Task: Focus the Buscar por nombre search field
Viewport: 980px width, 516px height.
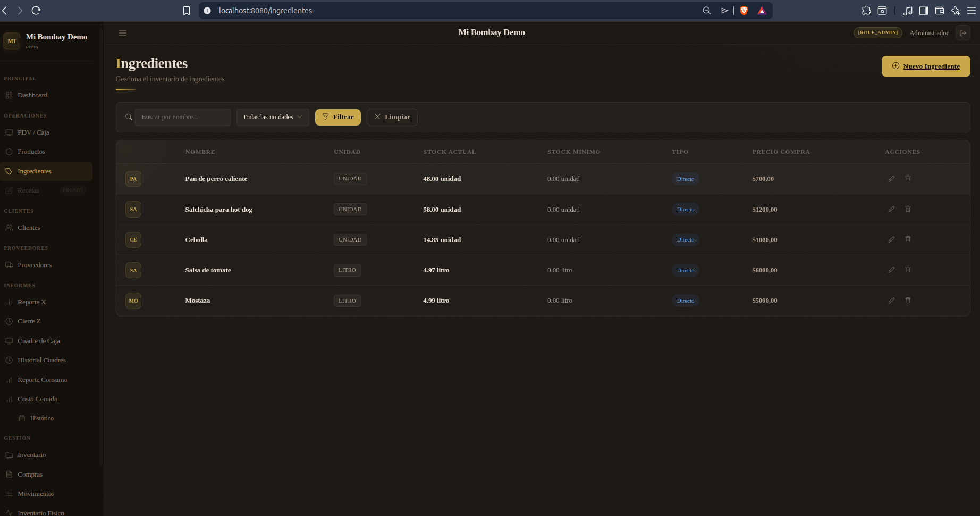Action: click(x=182, y=117)
